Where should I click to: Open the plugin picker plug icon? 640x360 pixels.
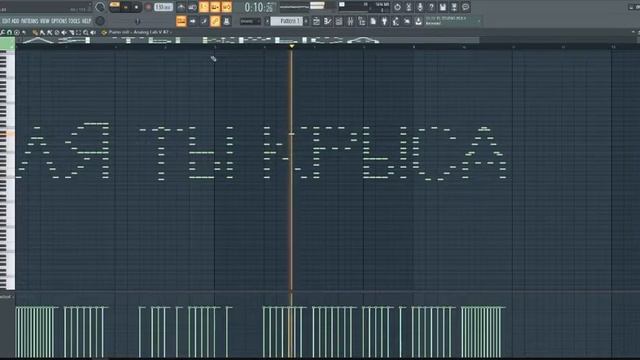[x=384, y=21]
